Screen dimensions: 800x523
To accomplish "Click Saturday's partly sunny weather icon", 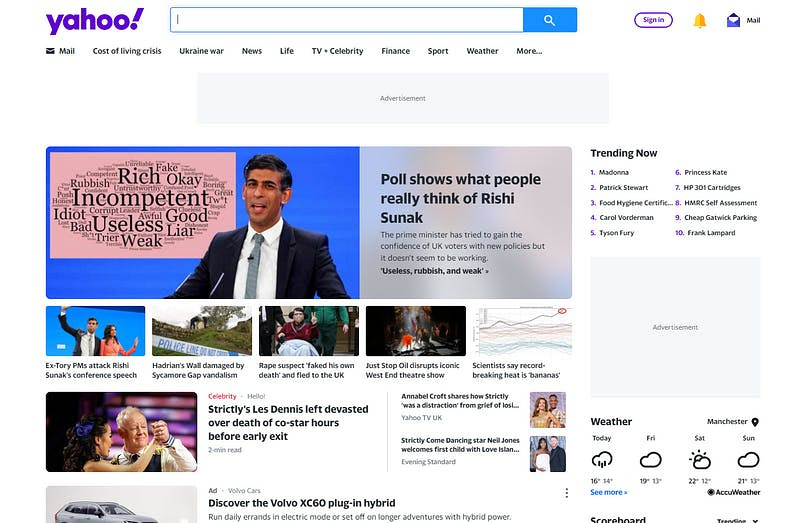I will point(699,460).
